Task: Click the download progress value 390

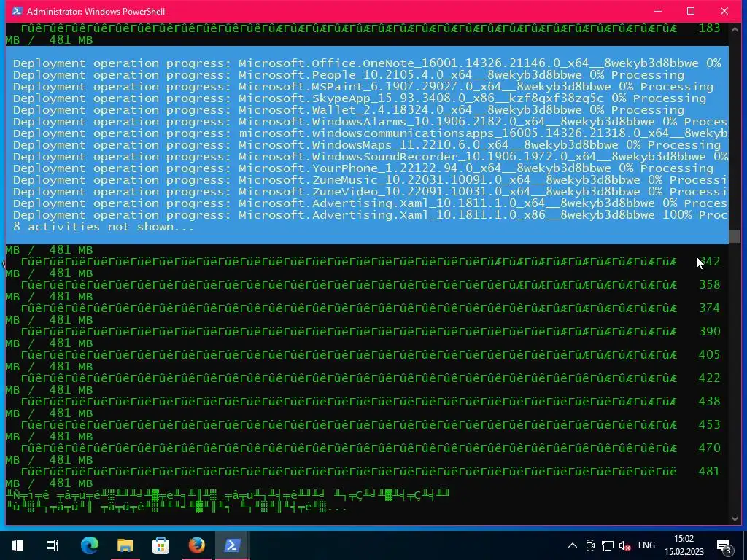Action: coord(709,332)
